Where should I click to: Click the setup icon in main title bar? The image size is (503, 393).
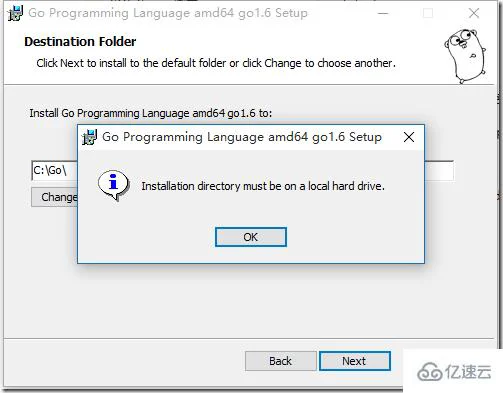coord(15,13)
